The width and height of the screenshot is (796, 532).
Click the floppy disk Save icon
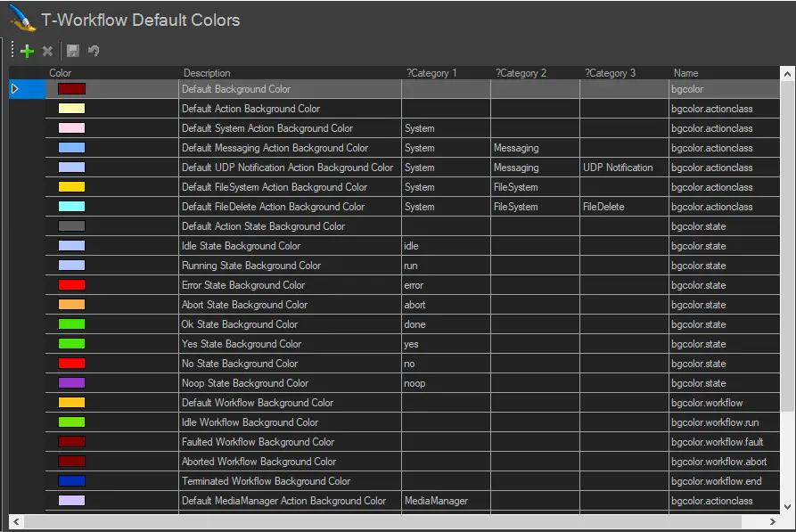click(x=73, y=52)
